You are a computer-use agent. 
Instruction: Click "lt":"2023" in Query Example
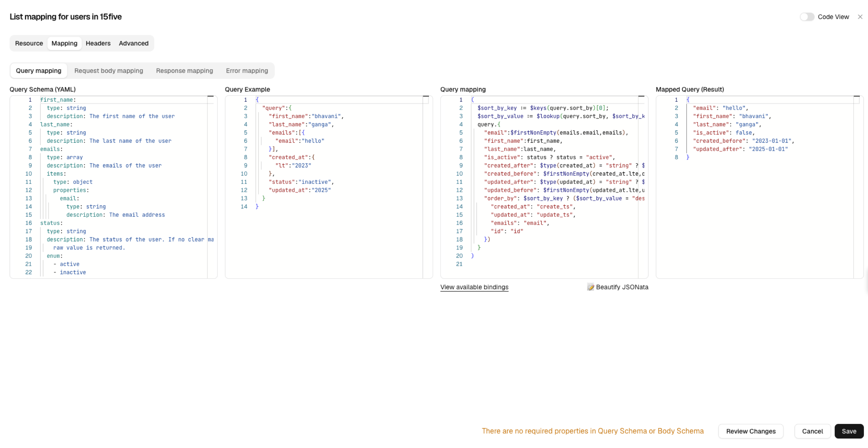click(x=293, y=165)
